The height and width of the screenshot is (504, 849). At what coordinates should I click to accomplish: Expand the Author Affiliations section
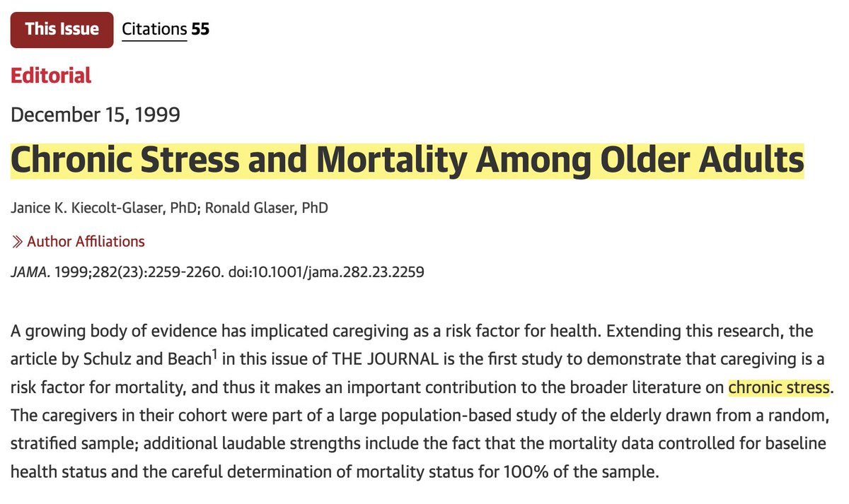[x=86, y=242]
